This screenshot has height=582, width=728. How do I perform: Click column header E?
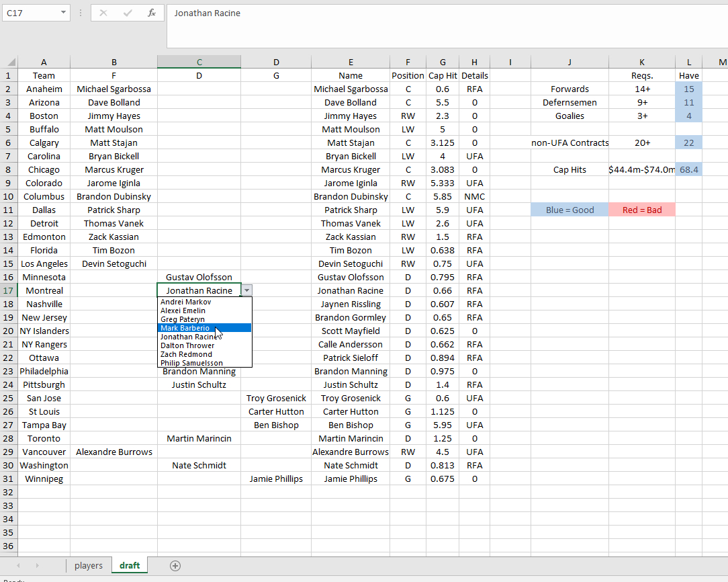tap(351, 63)
